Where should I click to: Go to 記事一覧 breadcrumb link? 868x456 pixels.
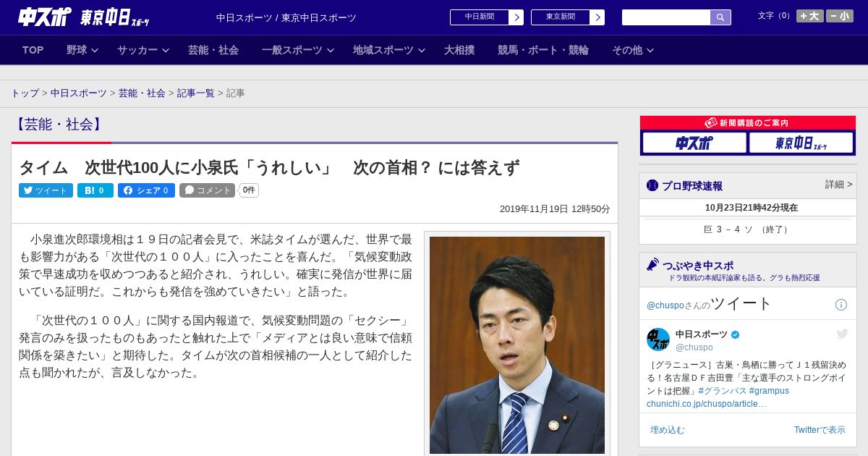196,93
